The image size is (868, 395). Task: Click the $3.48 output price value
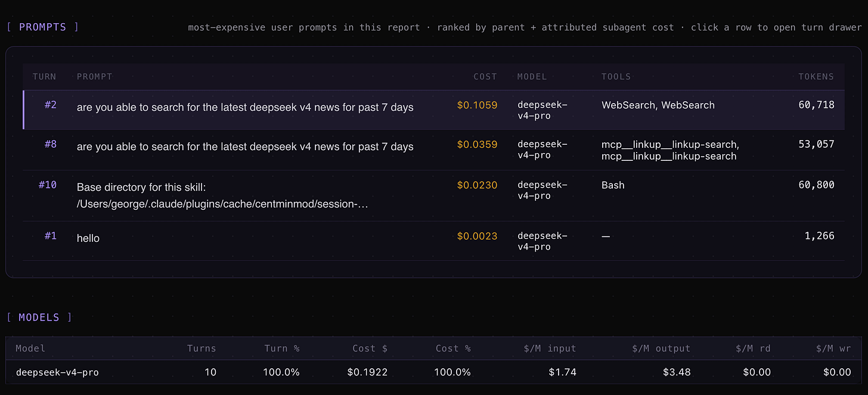click(x=675, y=372)
